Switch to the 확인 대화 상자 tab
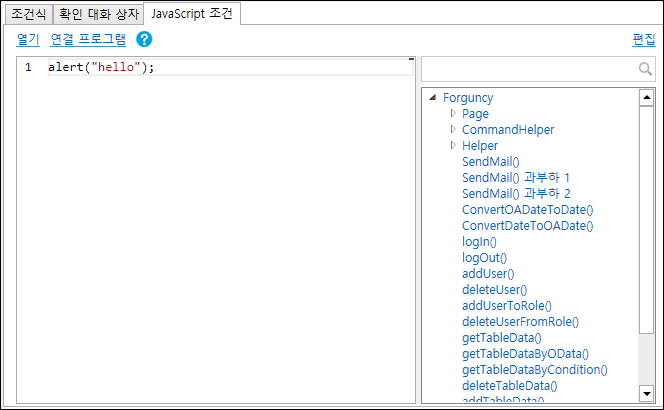Image resolution: width=664 pixels, height=410 pixels. pos(97,14)
